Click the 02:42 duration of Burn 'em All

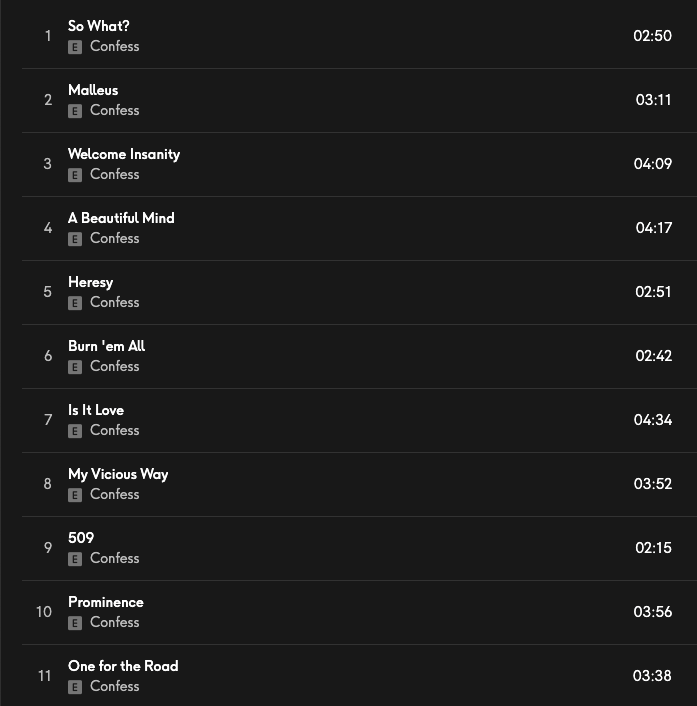tap(653, 356)
